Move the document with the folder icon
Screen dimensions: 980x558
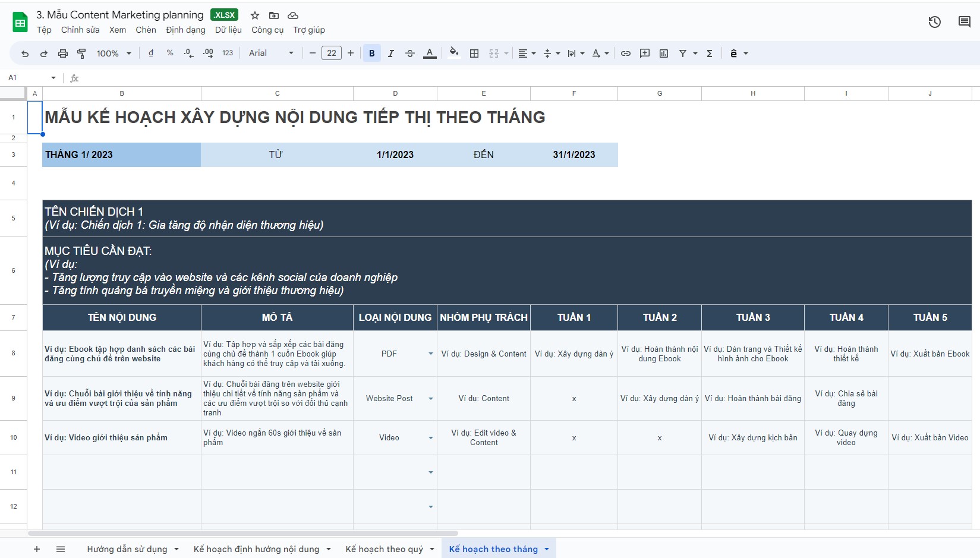tap(274, 15)
